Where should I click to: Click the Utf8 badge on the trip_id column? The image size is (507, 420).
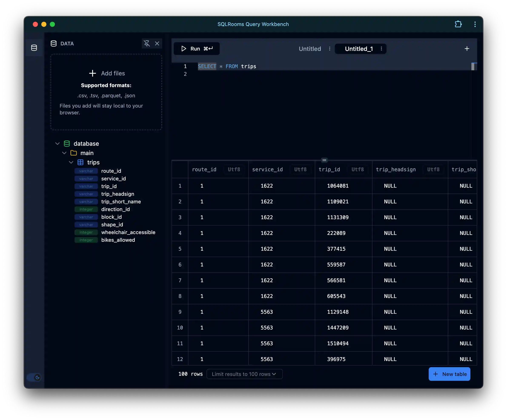pyautogui.click(x=358, y=169)
